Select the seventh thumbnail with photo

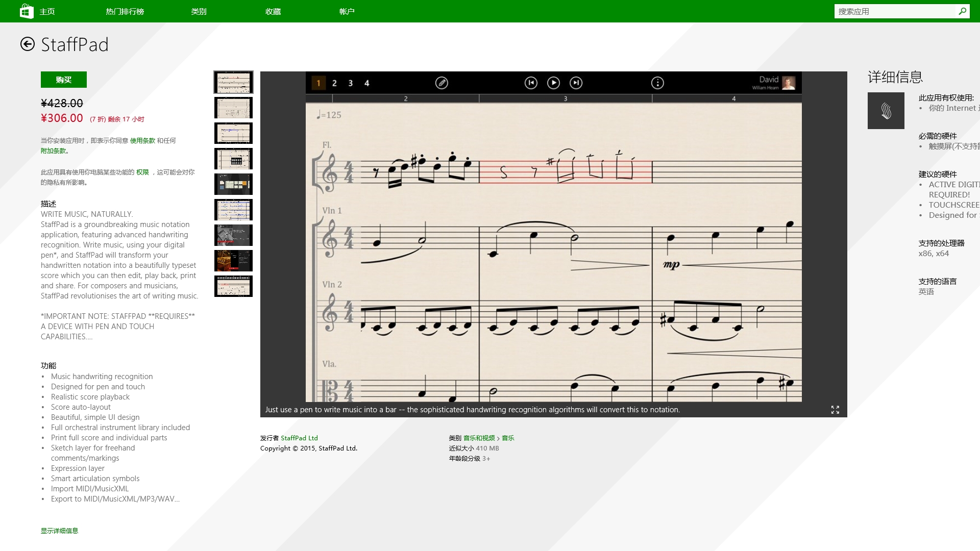tap(233, 235)
